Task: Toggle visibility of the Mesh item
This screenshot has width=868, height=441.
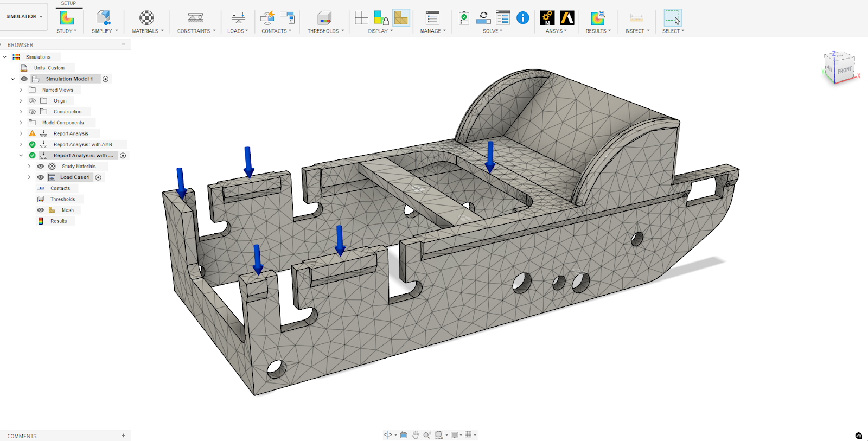Action: (x=41, y=210)
